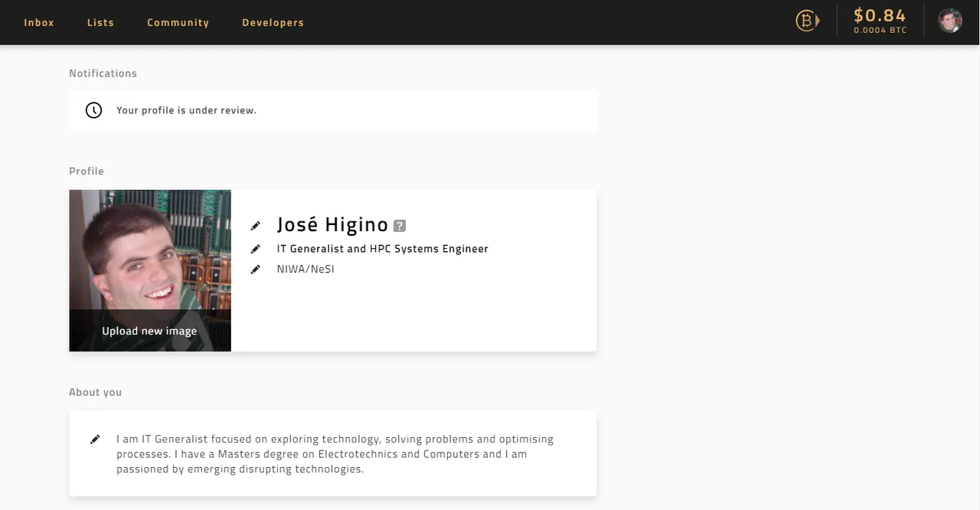The height and width of the screenshot is (510, 980).
Task: Go to the Community page
Action: coord(178,22)
